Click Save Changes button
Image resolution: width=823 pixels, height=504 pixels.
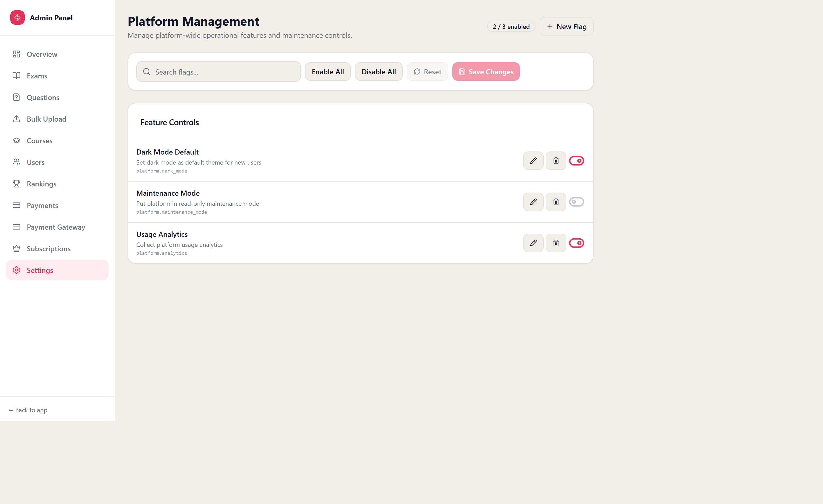[x=486, y=71]
